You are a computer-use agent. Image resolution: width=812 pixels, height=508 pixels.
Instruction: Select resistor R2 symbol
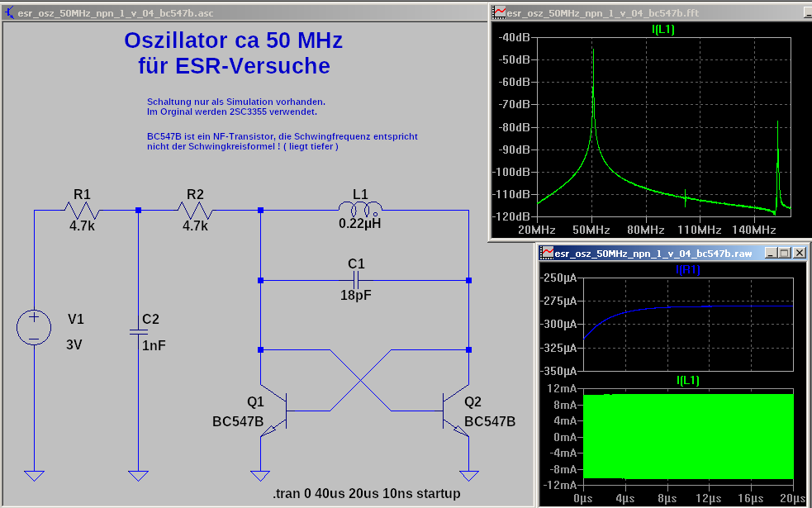[x=195, y=211]
